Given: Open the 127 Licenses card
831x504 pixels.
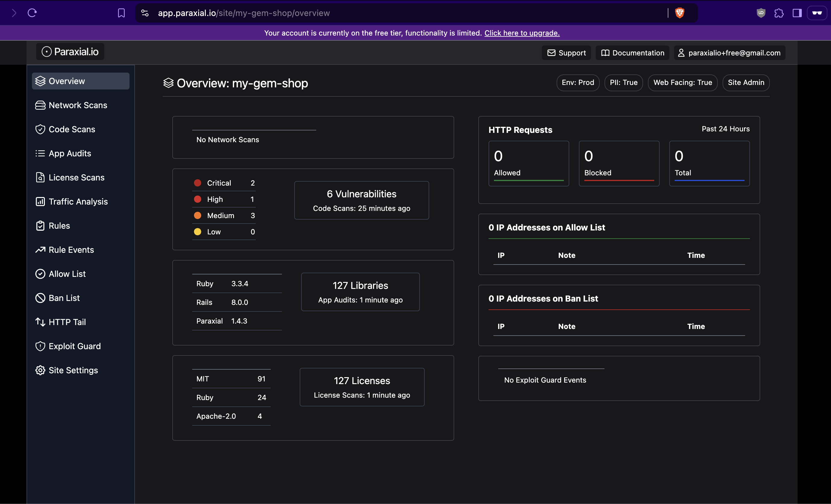Looking at the screenshot, I should point(362,387).
